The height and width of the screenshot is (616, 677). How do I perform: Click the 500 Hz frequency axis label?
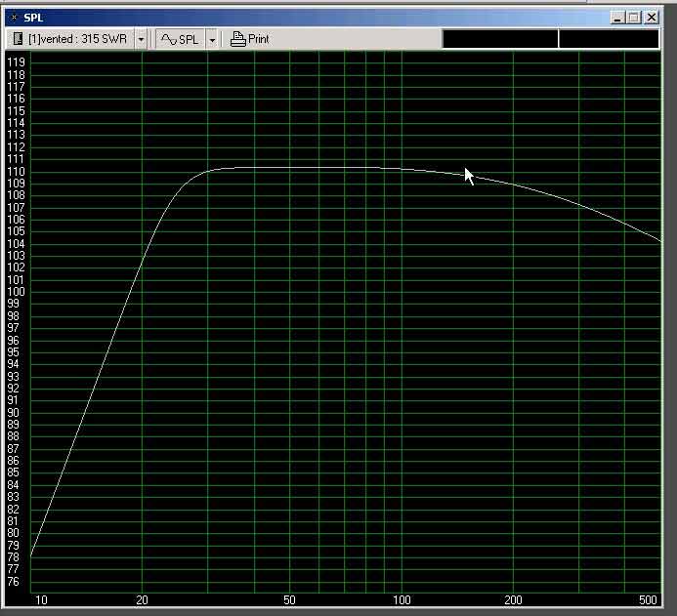point(648,600)
